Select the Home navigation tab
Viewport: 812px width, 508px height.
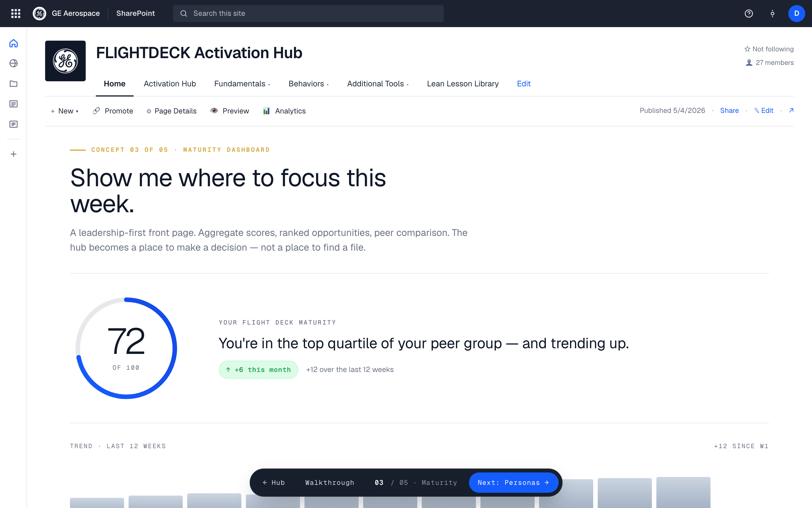coord(114,84)
